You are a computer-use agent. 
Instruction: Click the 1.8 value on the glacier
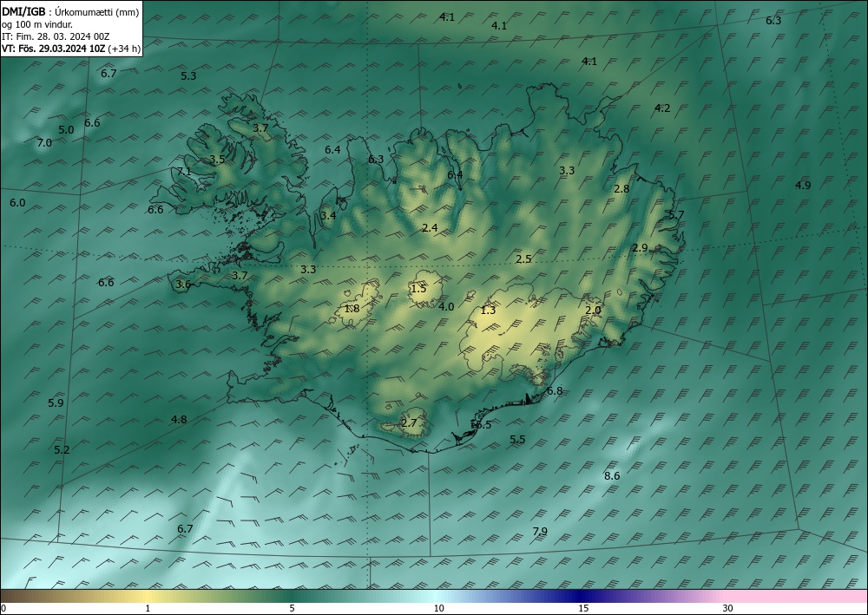click(352, 309)
